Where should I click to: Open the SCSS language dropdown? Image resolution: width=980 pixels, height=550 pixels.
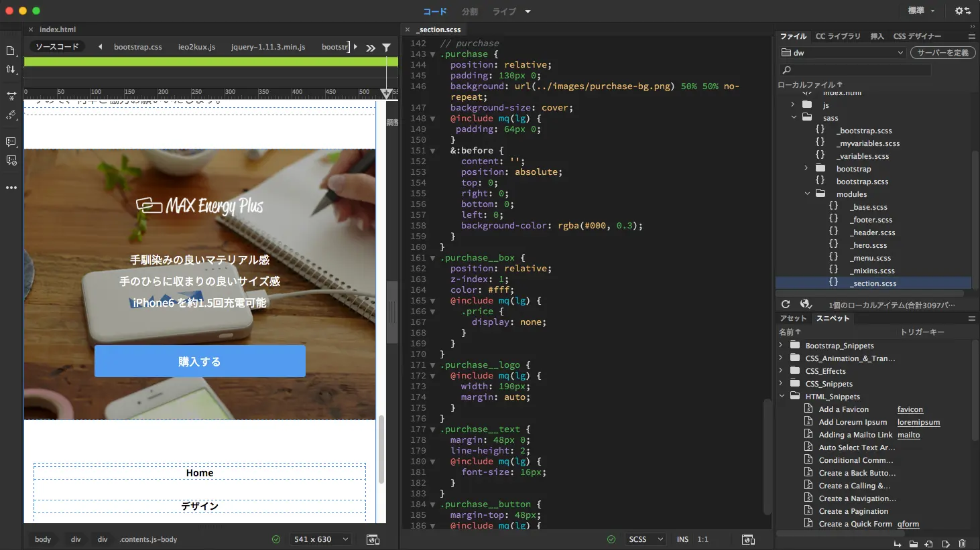tap(646, 539)
